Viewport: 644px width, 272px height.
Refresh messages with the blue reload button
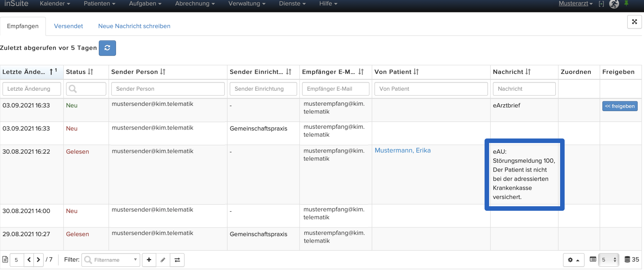[x=107, y=48]
